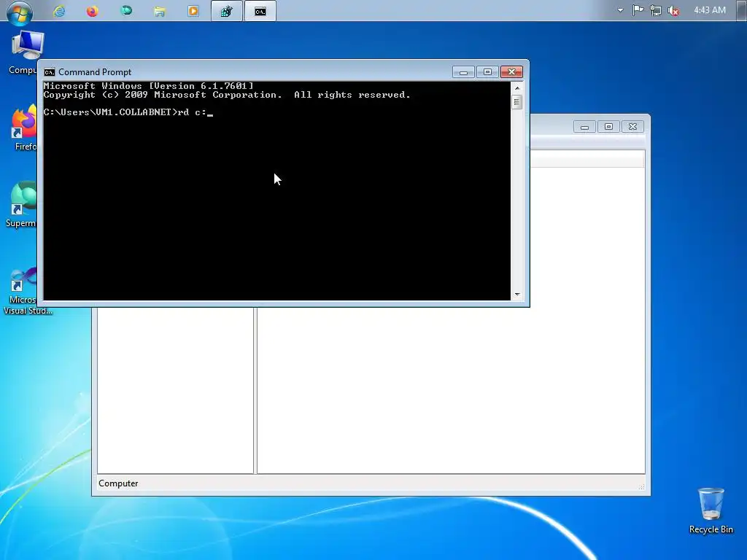Open Firefox from the taskbar

coord(93,11)
